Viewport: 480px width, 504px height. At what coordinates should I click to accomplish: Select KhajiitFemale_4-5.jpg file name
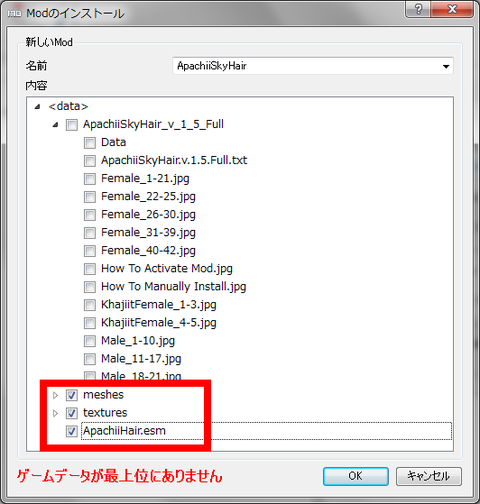pyautogui.click(x=159, y=323)
